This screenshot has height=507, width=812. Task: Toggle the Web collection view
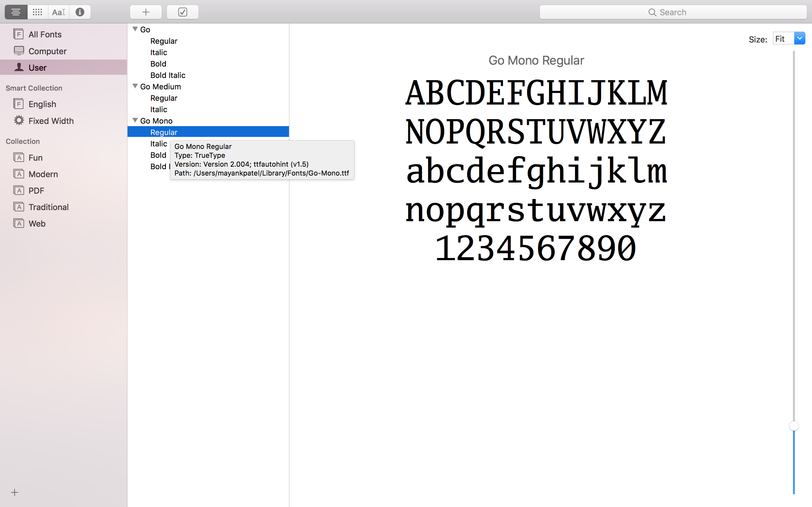36,223
